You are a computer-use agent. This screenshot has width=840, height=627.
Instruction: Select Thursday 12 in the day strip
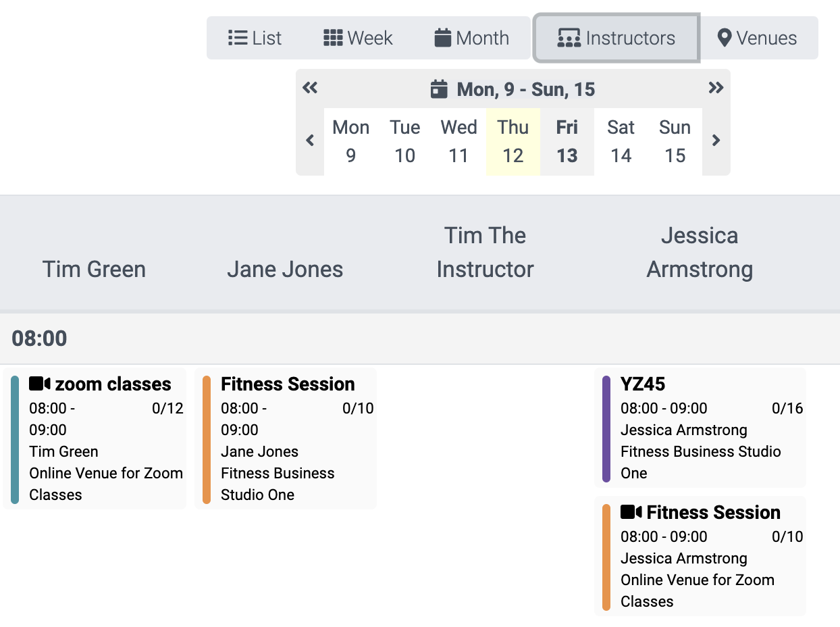[513, 141]
